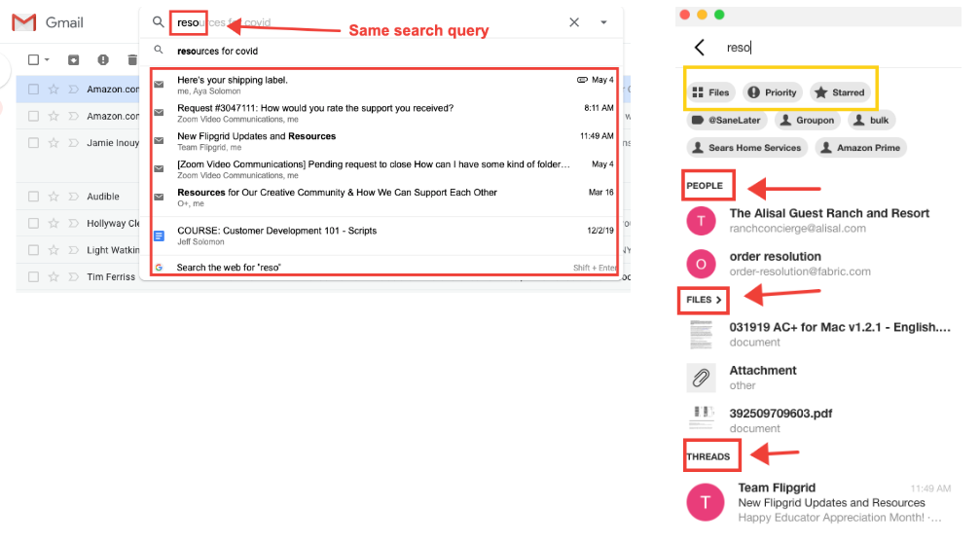
Task: Click thumbnail of 392509709603.pdf
Action: (x=702, y=418)
